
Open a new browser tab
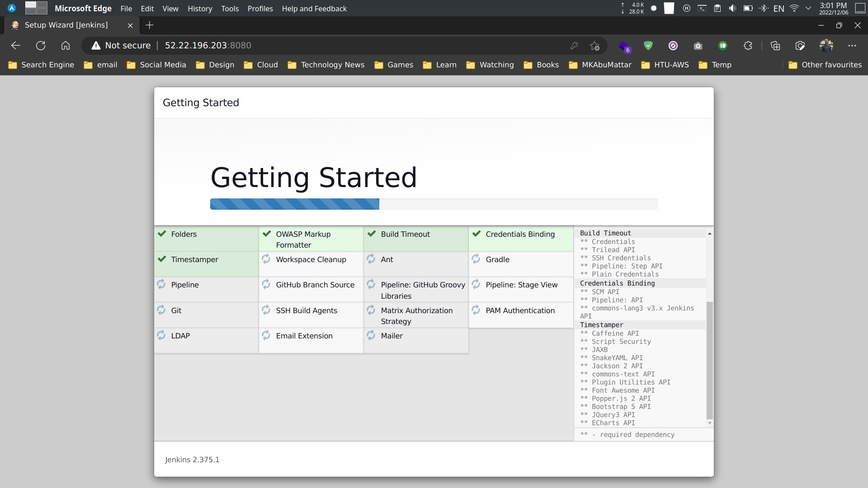pos(150,25)
